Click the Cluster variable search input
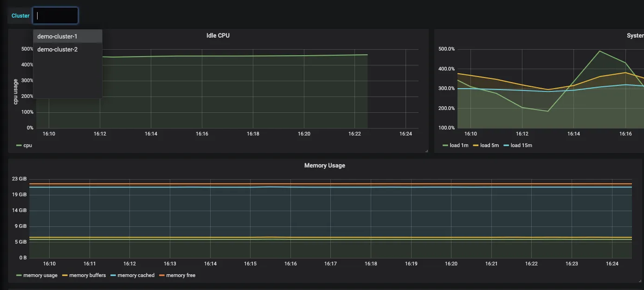 click(x=56, y=15)
